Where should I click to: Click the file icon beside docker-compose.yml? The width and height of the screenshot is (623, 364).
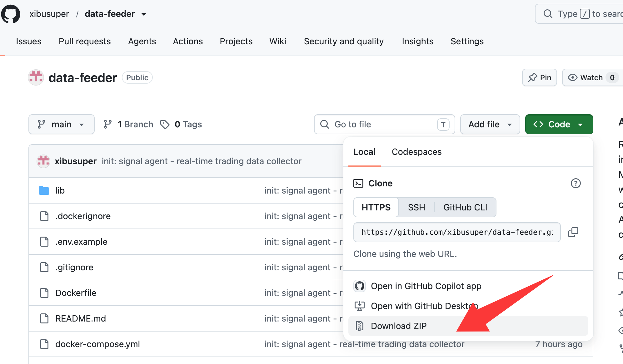point(44,344)
